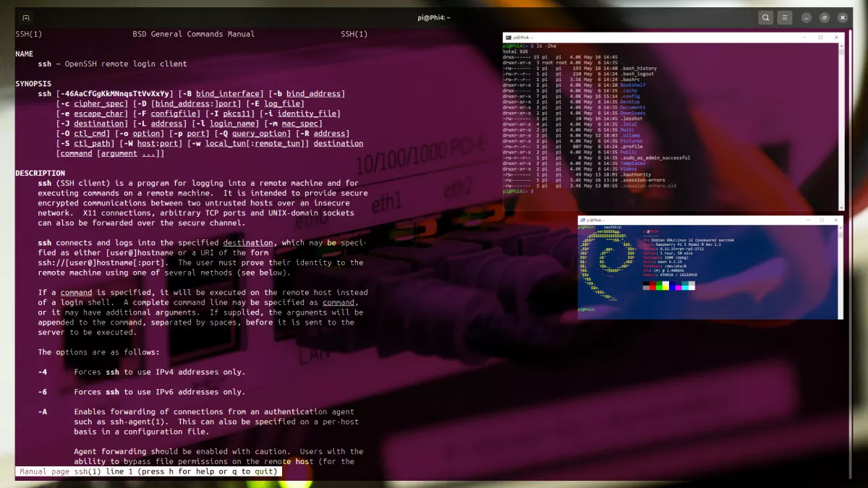Click the Manual page ssh(1) status line
Image resolution: width=868 pixels, height=488 pixels.
click(148, 471)
